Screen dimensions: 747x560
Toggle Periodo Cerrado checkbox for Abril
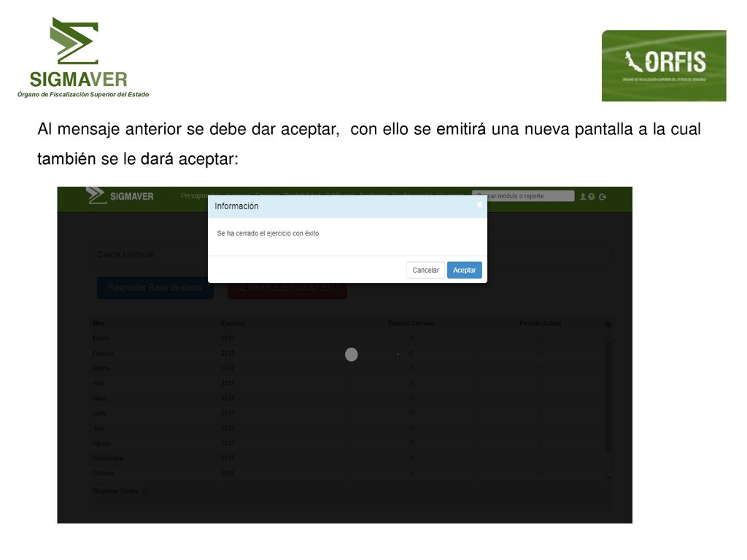(x=411, y=383)
